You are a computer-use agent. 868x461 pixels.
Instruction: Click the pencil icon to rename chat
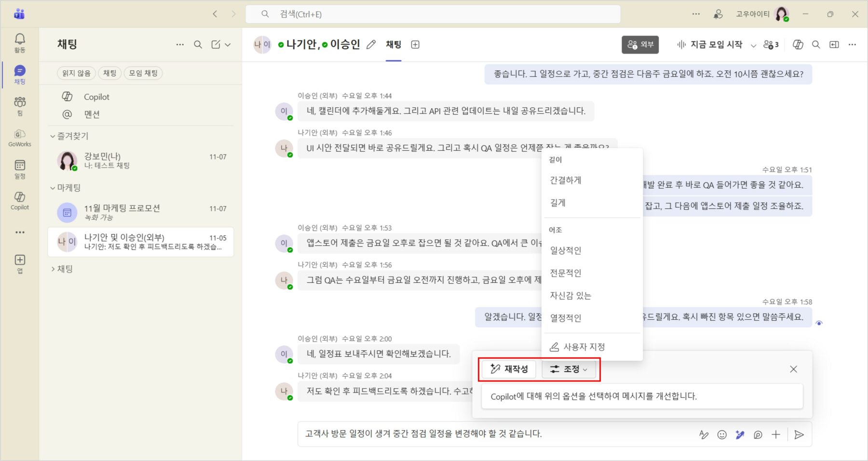pos(371,45)
